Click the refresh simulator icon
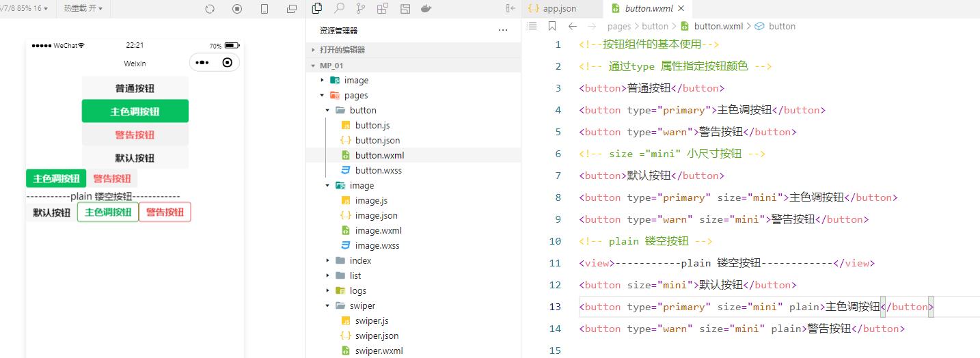This screenshot has width=980, height=358. [x=210, y=9]
